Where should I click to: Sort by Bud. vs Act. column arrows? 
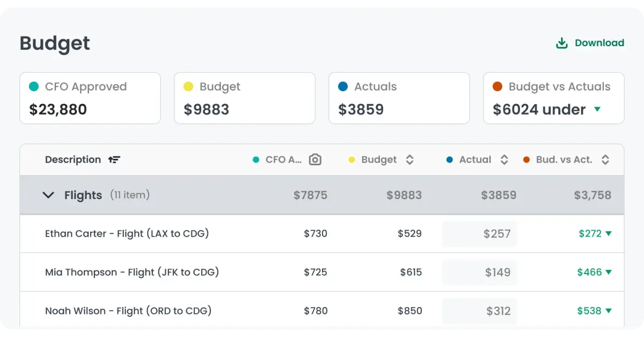tap(605, 159)
